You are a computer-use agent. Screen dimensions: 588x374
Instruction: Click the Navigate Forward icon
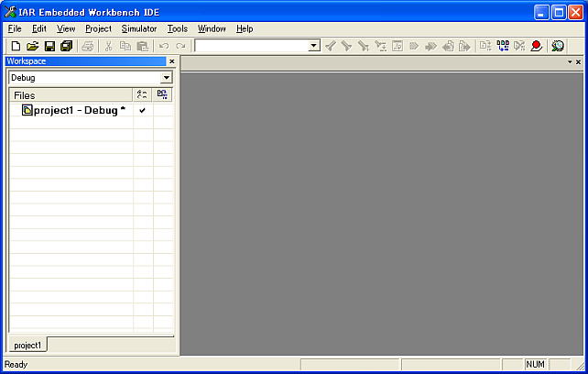pyautogui.click(x=464, y=46)
